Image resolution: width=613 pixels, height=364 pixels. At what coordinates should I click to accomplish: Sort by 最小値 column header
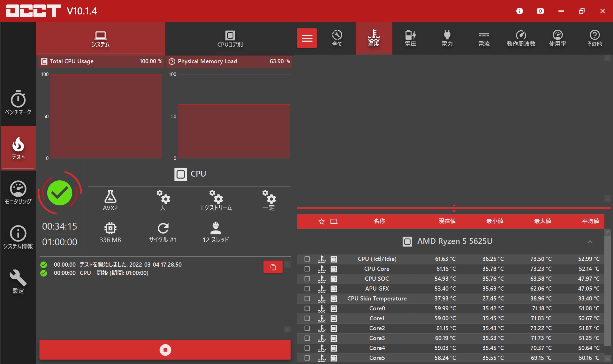(495, 221)
